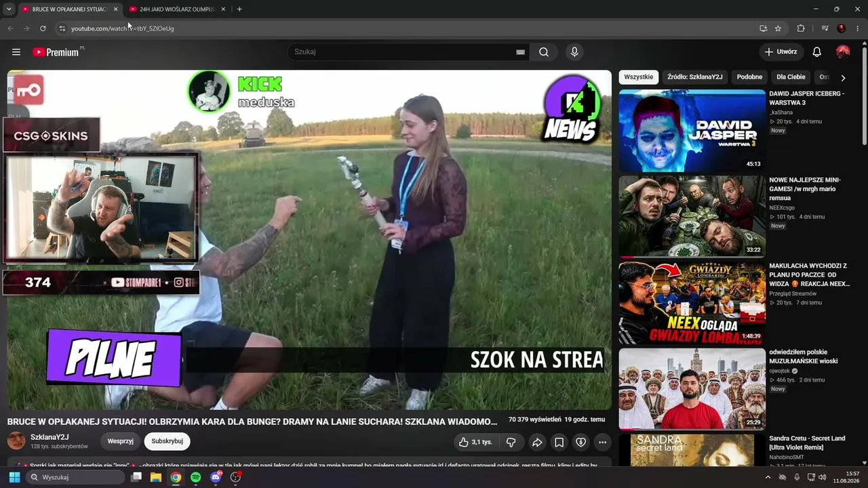This screenshot has width=868, height=488.
Task: Reload the page in Chrome
Action: [43, 28]
